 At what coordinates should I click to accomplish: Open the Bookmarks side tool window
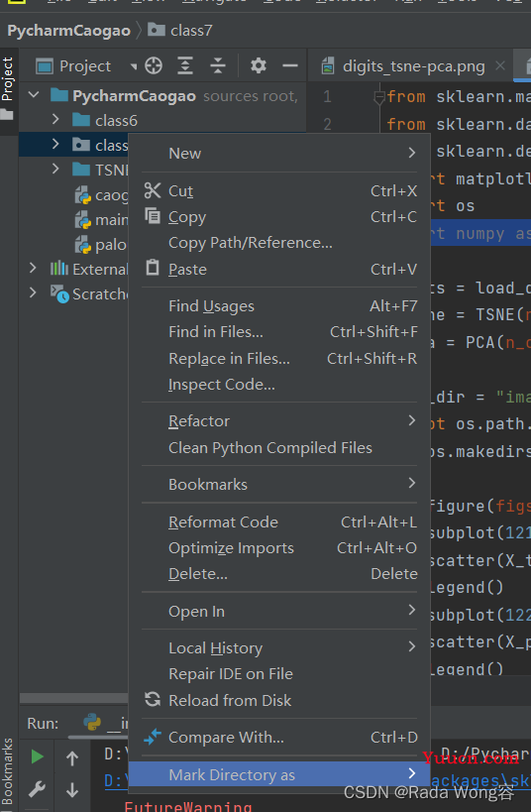click(x=8, y=771)
